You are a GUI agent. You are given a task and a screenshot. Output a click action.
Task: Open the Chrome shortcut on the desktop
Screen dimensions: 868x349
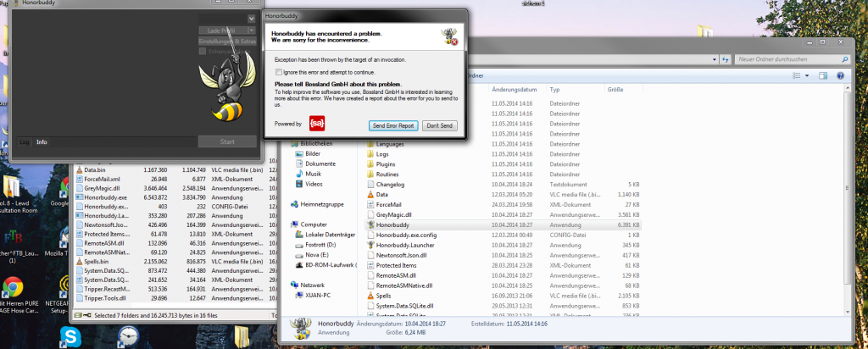[x=14, y=291]
